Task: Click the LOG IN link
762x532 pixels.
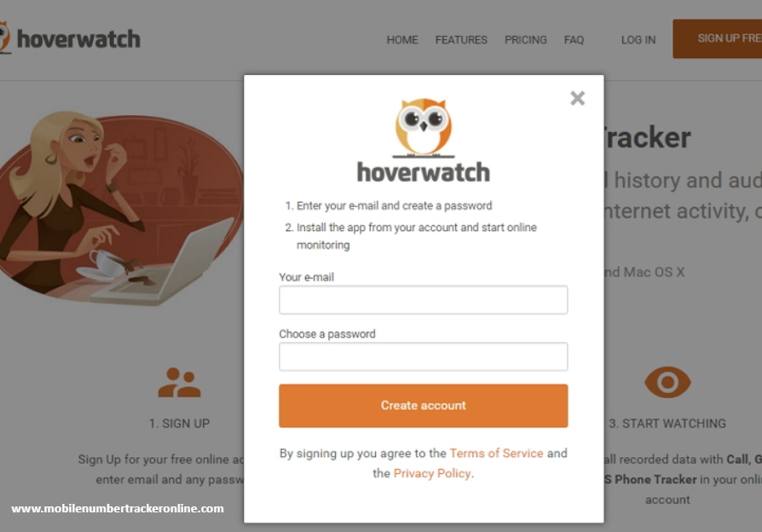Action: coord(638,40)
